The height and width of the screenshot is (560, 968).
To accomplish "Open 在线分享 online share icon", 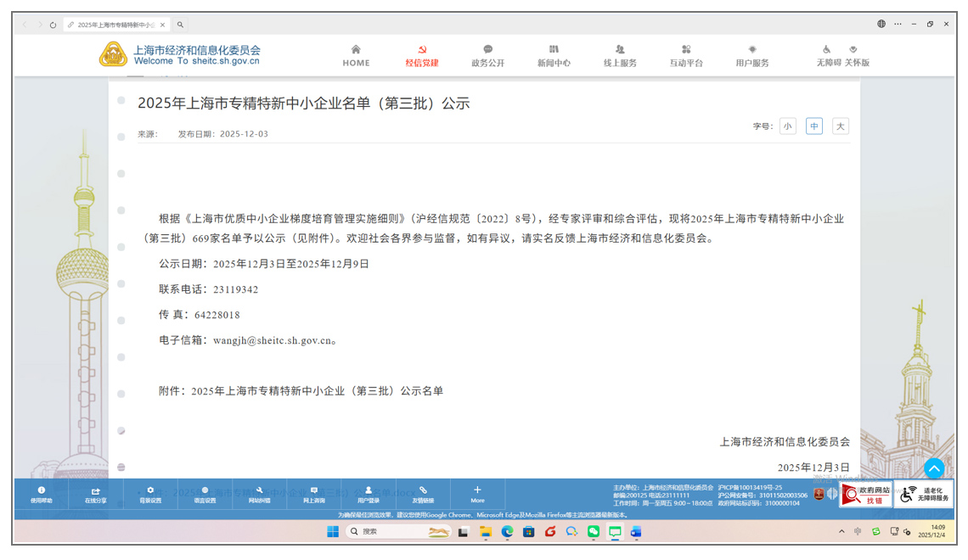I will 95,494.
